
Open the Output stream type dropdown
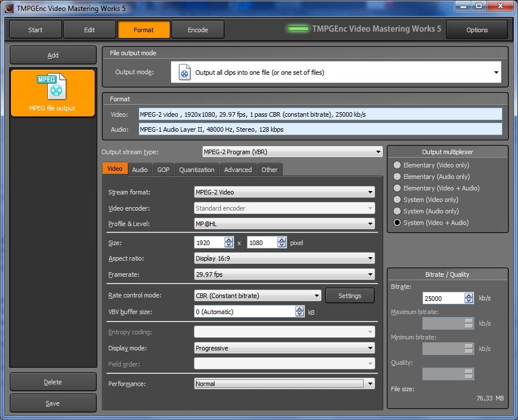click(292, 152)
